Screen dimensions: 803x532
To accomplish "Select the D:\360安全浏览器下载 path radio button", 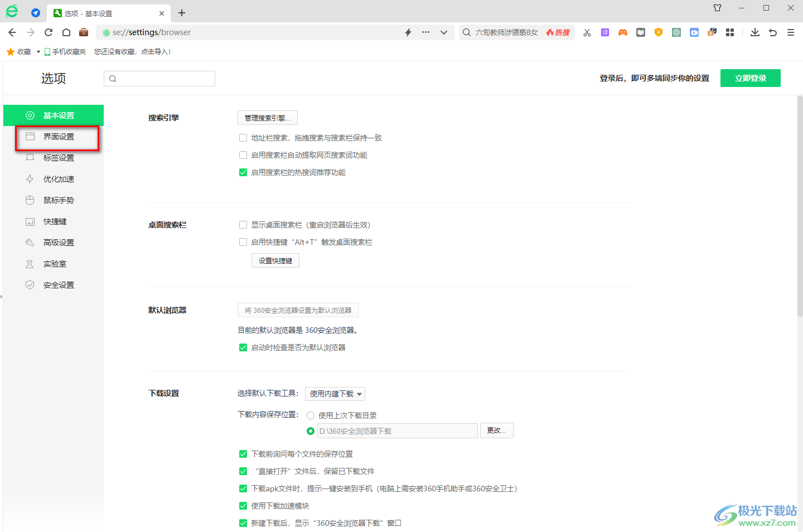I will pos(311,431).
